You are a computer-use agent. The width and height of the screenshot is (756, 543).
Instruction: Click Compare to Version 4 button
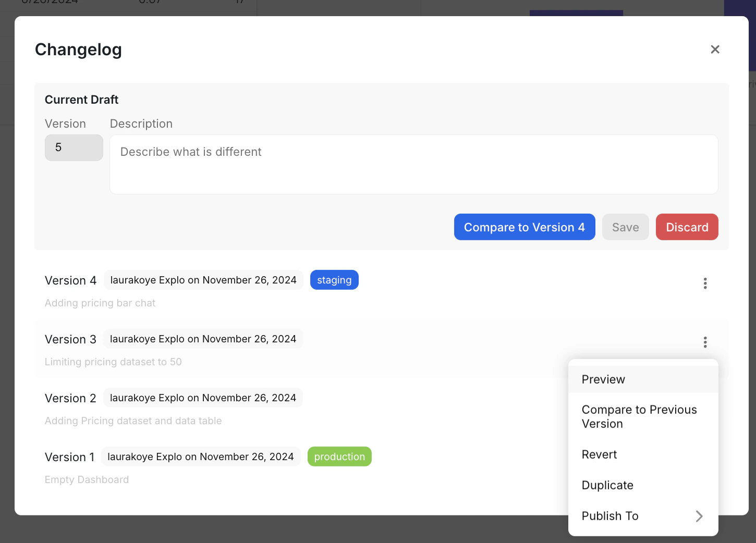525,227
